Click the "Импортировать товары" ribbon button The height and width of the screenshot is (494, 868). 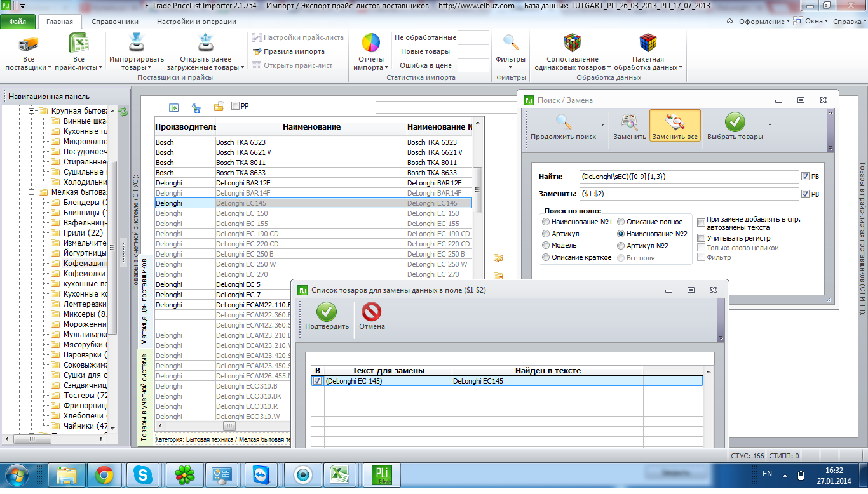(x=137, y=53)
